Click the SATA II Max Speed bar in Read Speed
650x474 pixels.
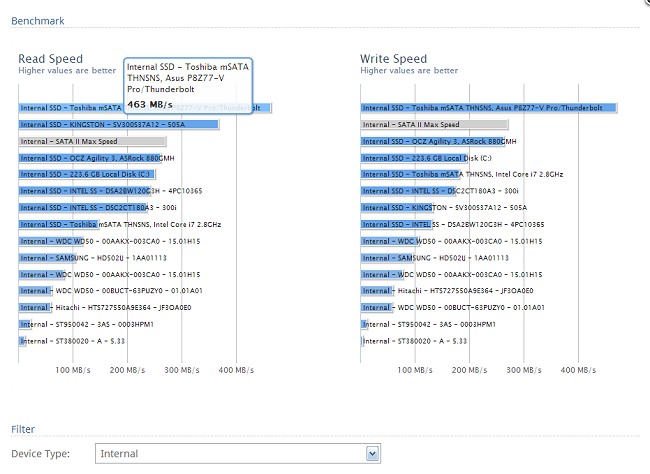click(92, 141)
